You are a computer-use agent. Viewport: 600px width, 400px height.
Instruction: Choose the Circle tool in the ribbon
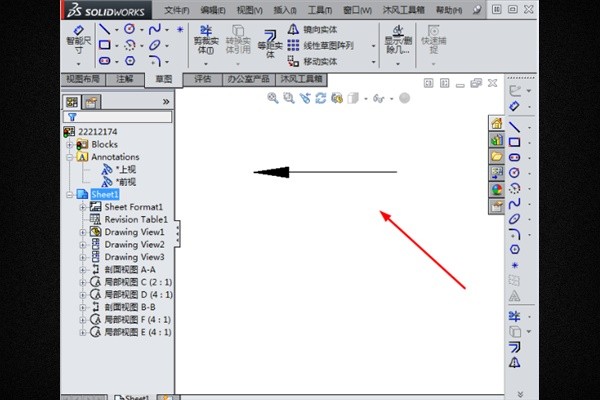(x=130, y=29)
